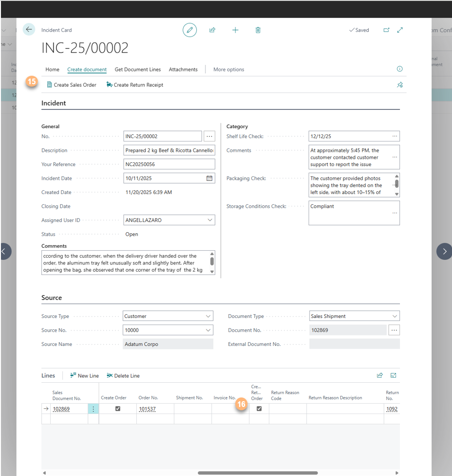
Task: Toggle edit mode with pencil icon
Action: [190, 30]
